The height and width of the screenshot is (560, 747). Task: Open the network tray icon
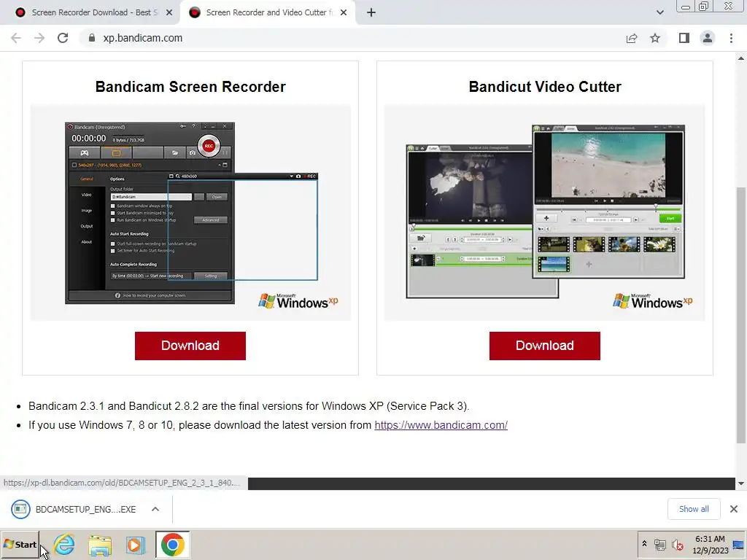click(x=659, y=545)
